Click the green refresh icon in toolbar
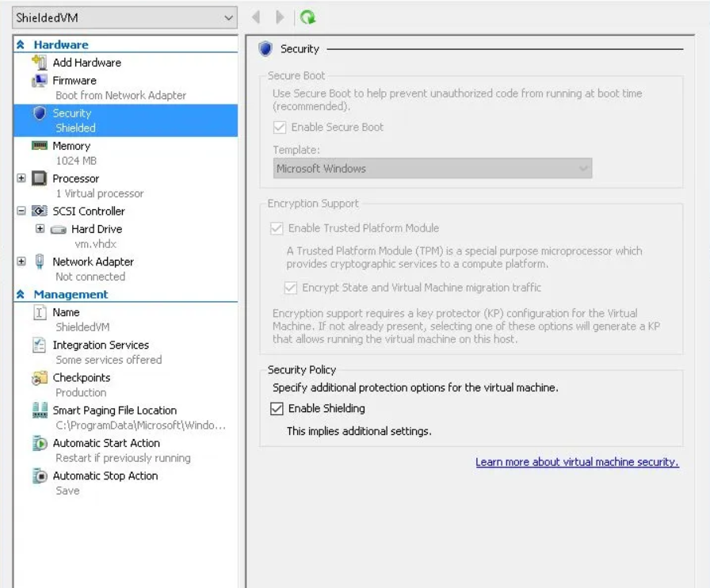This screenshot has width=710, height=588. click(307, 17)
